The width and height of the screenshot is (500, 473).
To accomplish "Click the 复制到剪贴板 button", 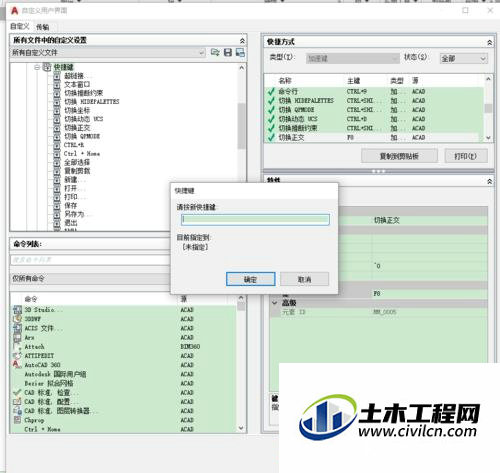I will click(399, 156).
